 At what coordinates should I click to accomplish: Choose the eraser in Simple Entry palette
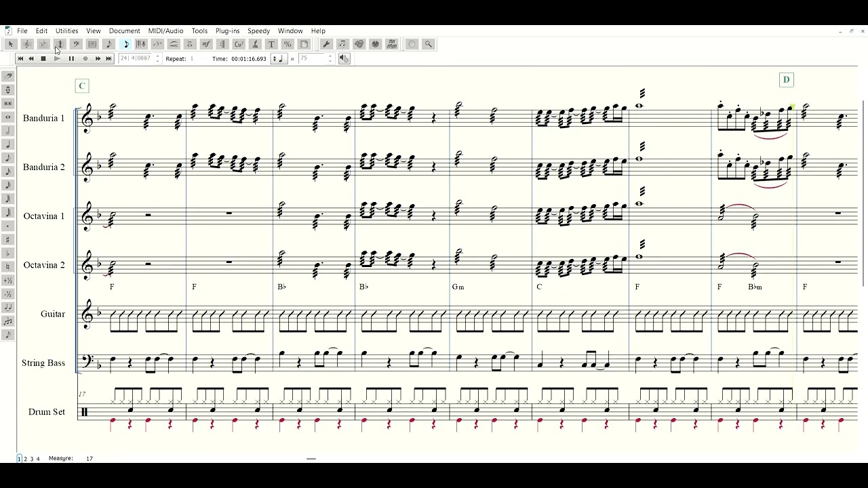[x=8, y=77]
